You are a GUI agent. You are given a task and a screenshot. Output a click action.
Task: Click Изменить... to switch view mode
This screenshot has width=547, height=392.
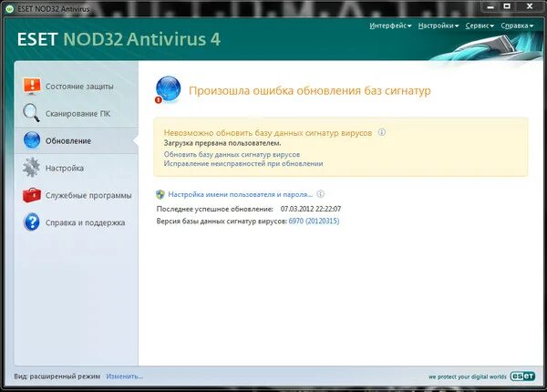(x=125, y=377)
